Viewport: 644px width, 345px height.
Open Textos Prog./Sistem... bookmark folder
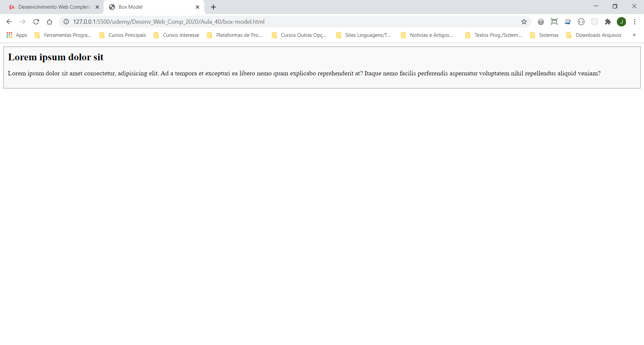click(494, 35)
